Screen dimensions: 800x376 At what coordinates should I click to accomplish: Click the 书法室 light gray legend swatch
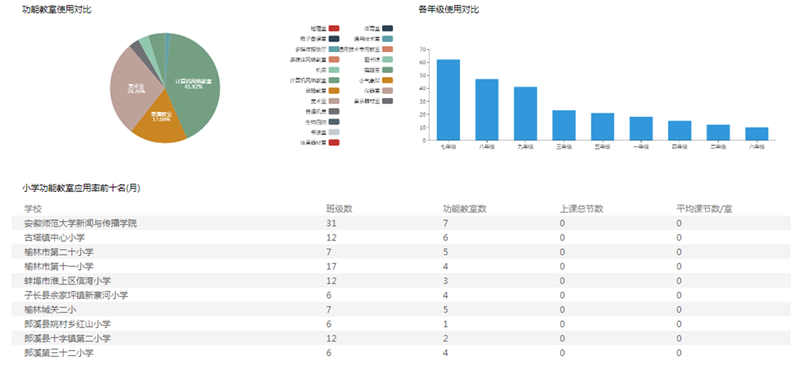(x=334, y=132)
